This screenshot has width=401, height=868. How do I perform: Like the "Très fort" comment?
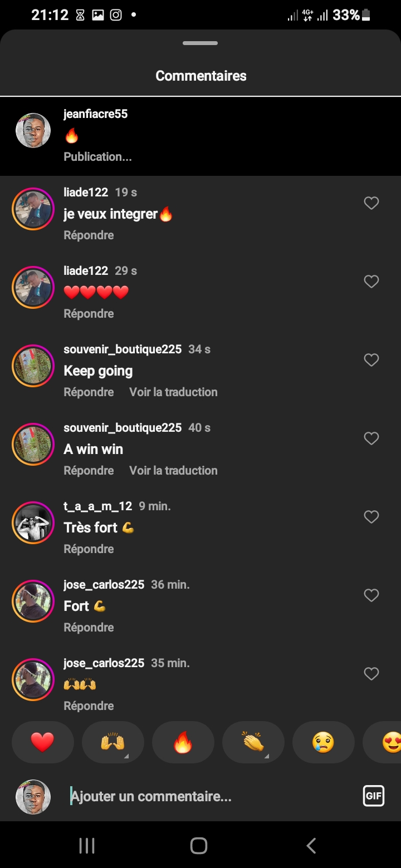(371, 517)
